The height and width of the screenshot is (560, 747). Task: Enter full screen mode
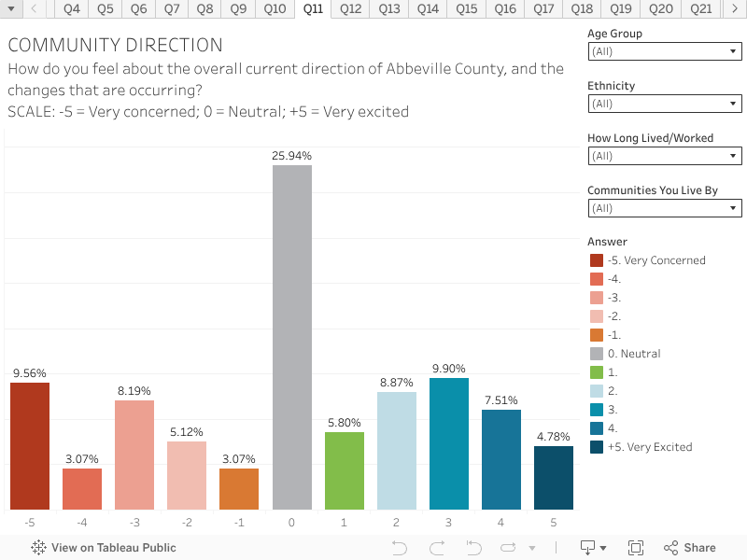tap(636, 548)
